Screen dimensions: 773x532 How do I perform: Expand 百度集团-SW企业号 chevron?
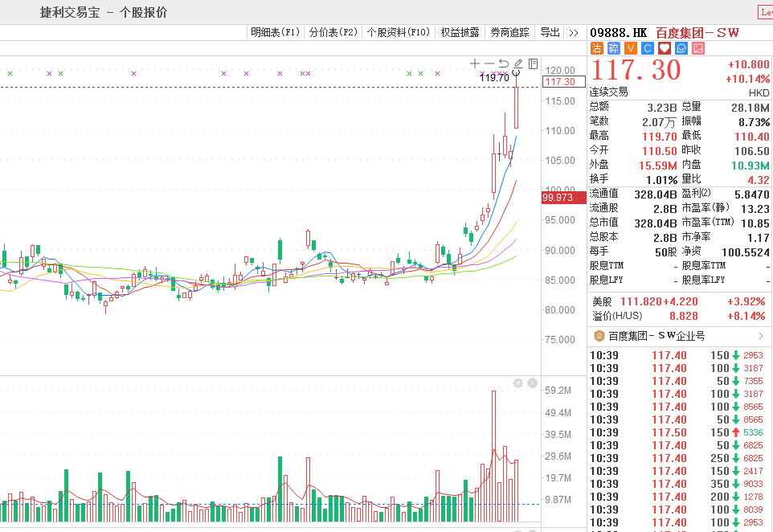761,336
